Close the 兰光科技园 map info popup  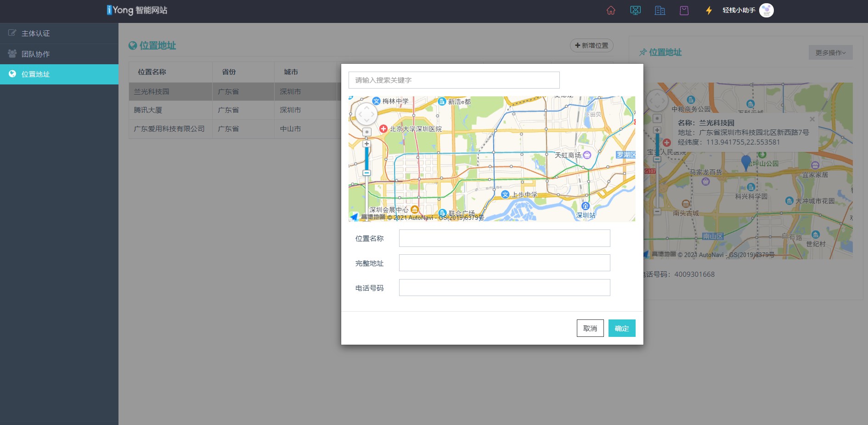coord(812,119)
